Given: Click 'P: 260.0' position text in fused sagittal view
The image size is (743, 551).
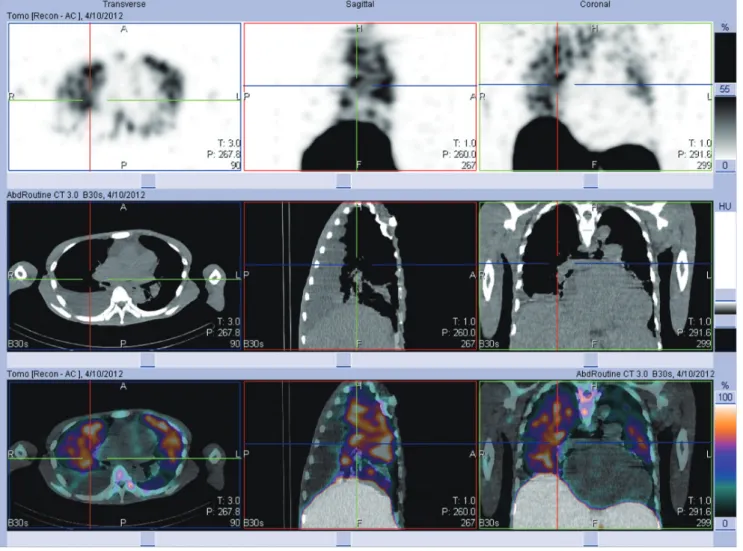Looking at the screenshot, I should click(x=459, y=512).
